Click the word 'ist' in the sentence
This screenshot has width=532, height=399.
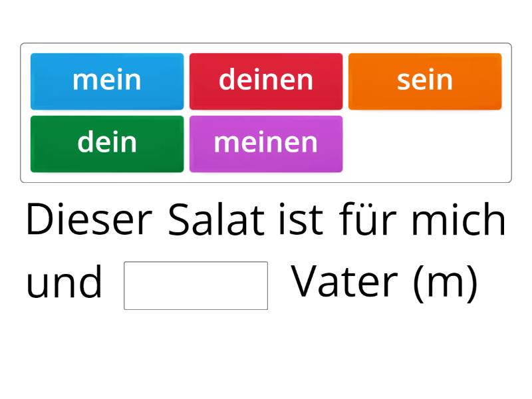[301, 221]
